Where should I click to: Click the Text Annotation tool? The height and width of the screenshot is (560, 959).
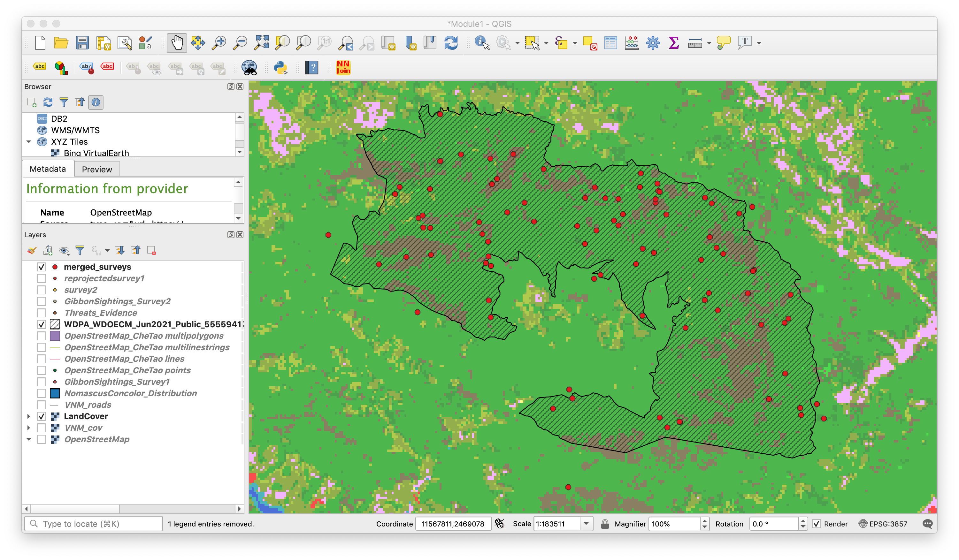point(745,42)
